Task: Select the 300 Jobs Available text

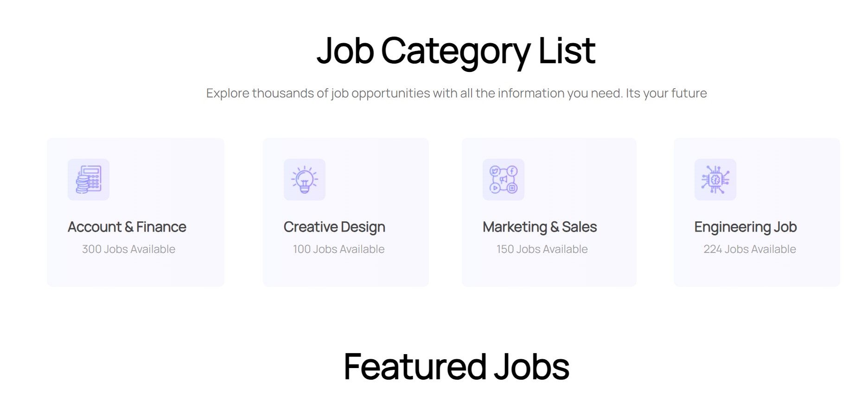Action: [128, 249]
